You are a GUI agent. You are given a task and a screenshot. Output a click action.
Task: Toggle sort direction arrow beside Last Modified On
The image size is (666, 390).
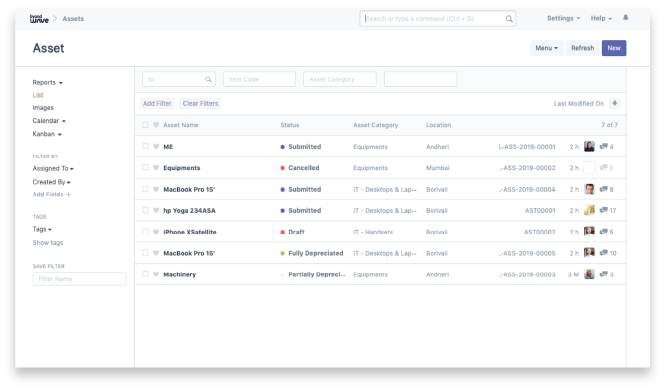pos(615,103)
